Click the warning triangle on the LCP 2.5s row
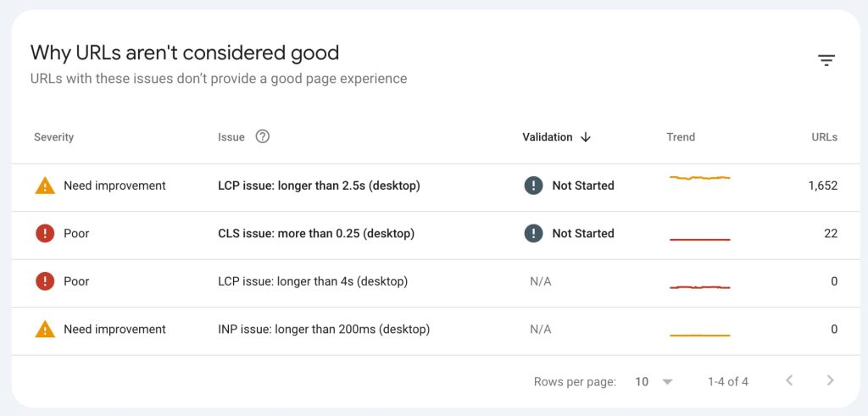 pyautogui.click(x=45, y=186)
